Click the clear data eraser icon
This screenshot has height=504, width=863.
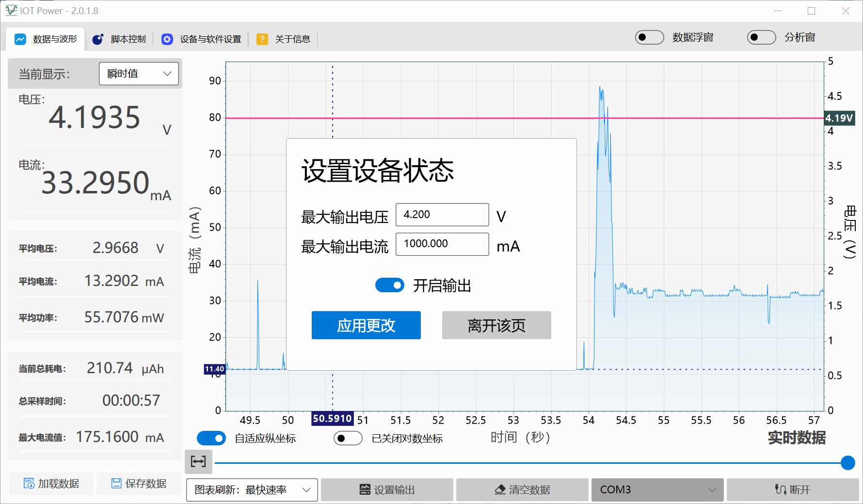[x=500, y=490]
